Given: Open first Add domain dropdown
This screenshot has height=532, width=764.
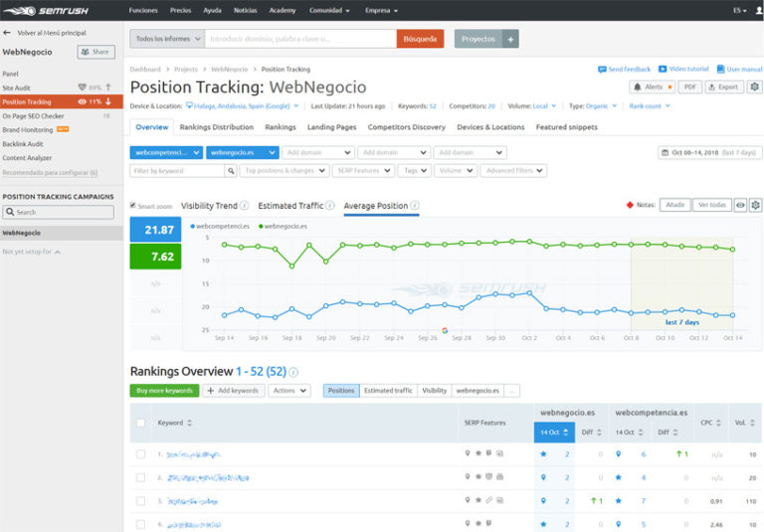Looking at the screenshot, I should [x=318, y=152].
